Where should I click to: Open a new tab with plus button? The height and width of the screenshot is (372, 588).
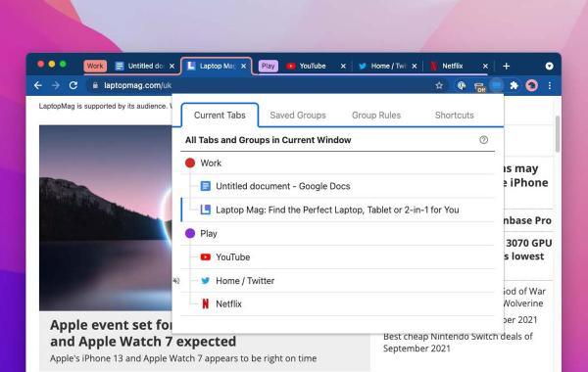[506, 66]
